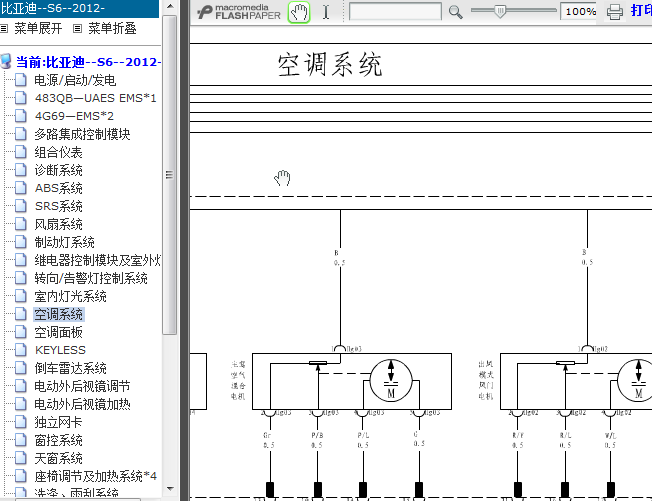Click the FlashPaper search text box

395,11
